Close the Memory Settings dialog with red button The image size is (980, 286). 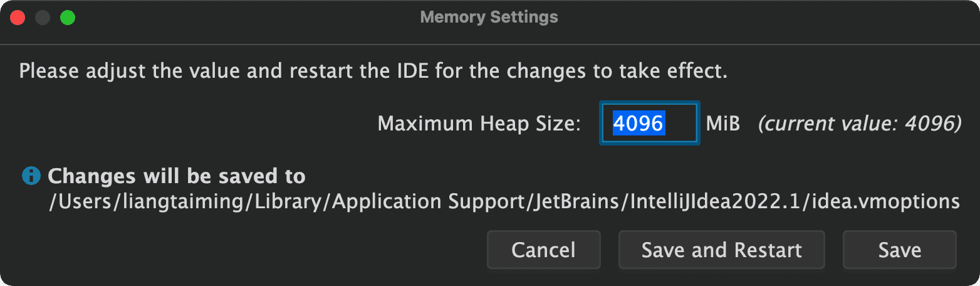(18, 18)
